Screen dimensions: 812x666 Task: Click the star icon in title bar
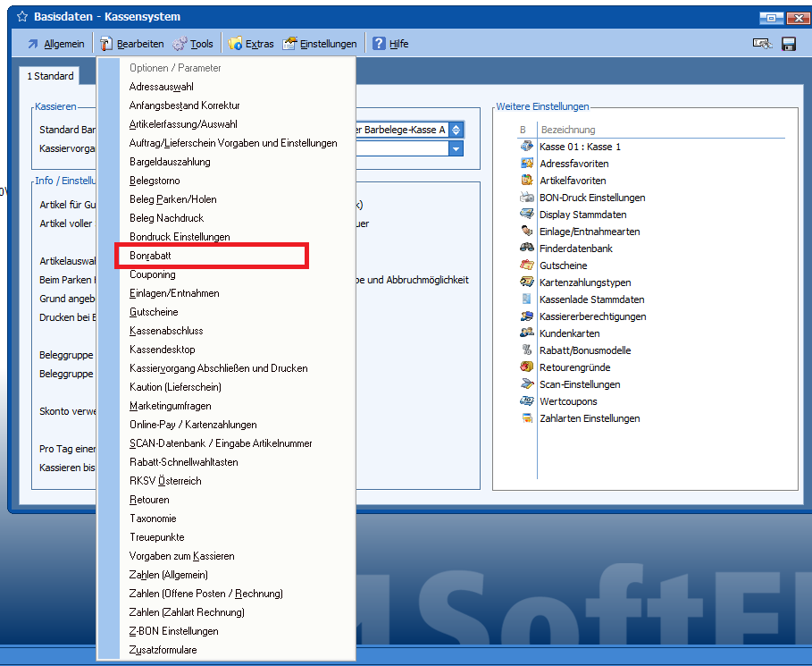point(21,17)
